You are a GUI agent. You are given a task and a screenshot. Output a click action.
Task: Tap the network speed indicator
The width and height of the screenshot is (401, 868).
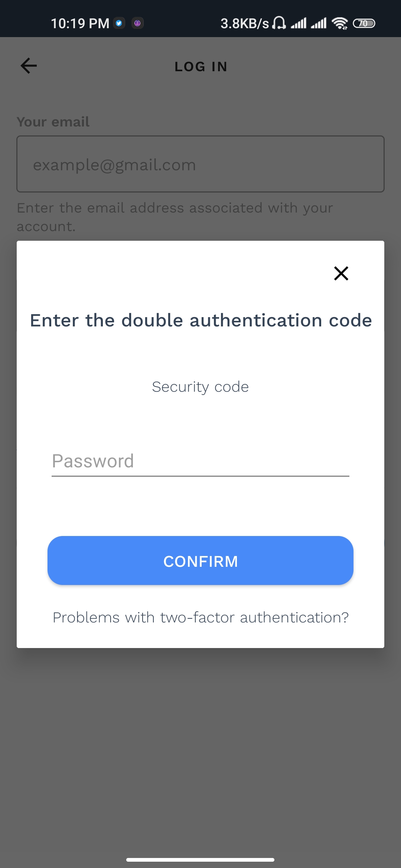click(x=245, y=23)
